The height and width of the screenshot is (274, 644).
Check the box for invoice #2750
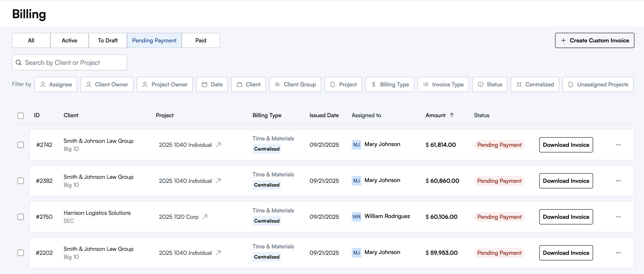[x=21, y=217]
